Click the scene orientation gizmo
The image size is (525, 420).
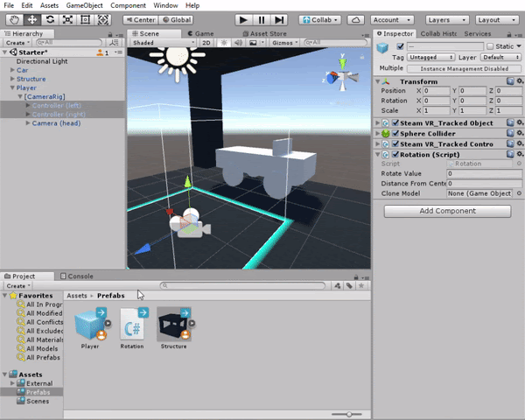347,73
